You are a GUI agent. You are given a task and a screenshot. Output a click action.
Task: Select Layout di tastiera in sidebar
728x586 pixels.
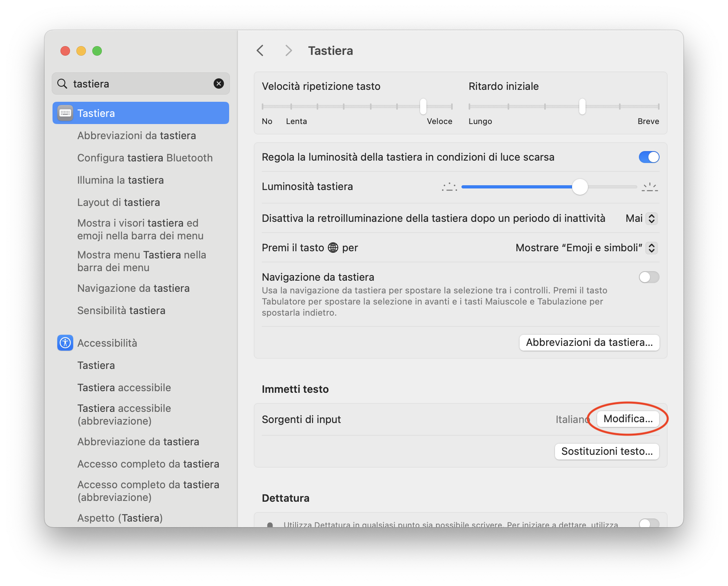click(119, 202)
